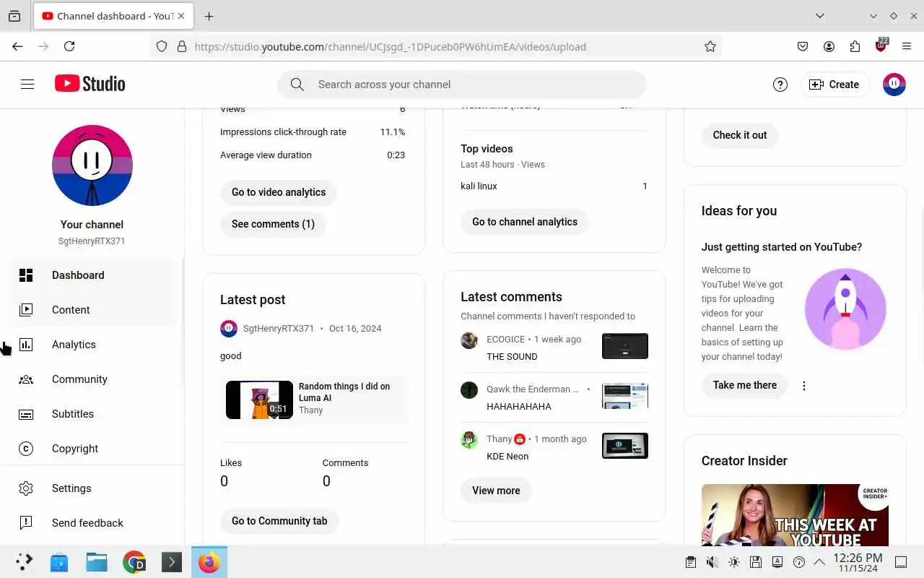Image resolution: width=924 pixels, height=578 pixels.
Task: Open new browser tab with plus
Action: click(x=209, y=16)
